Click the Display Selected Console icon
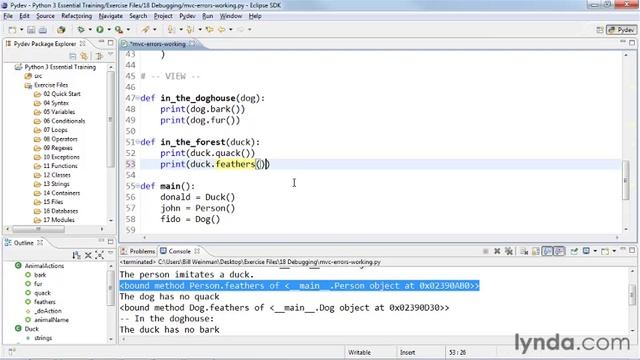This screenshot has height=360, width=640. 587,251
